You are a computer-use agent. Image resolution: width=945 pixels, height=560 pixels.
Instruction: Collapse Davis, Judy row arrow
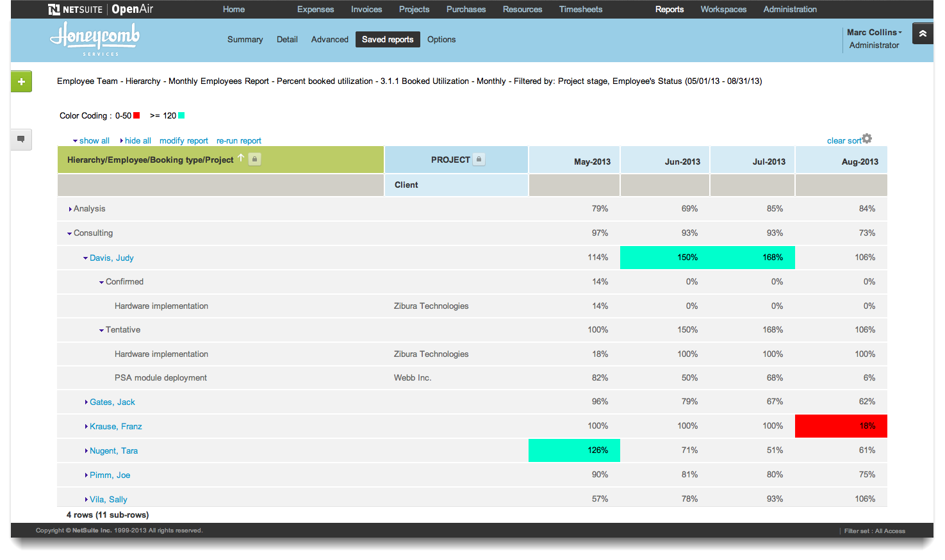[86, 258]
